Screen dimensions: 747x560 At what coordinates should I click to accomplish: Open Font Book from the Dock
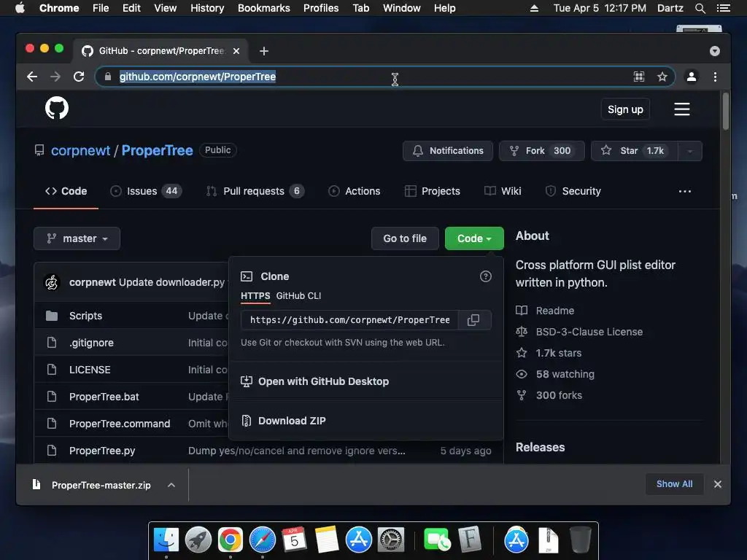pyautogui.click(x=471, y=540)
